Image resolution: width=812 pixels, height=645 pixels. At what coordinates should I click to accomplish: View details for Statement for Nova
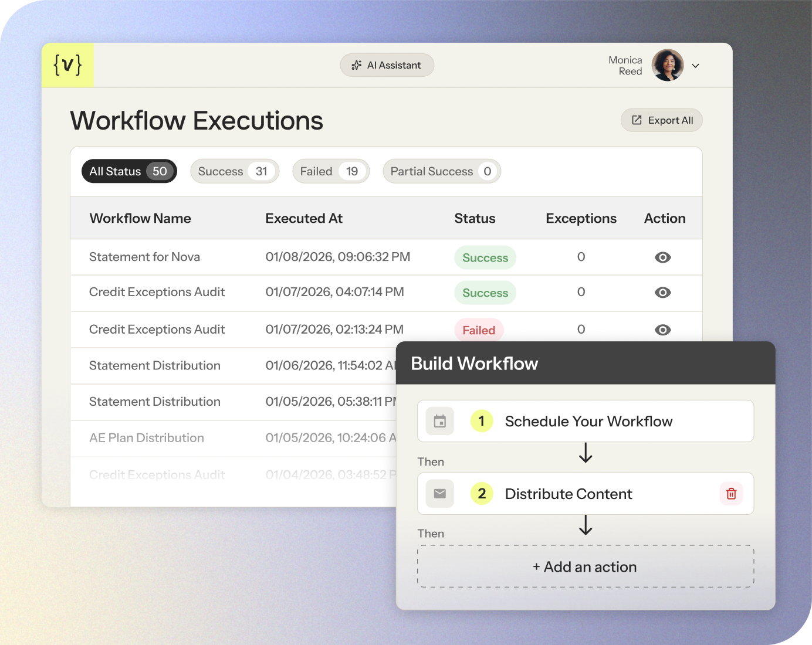[x=662, y=257]
